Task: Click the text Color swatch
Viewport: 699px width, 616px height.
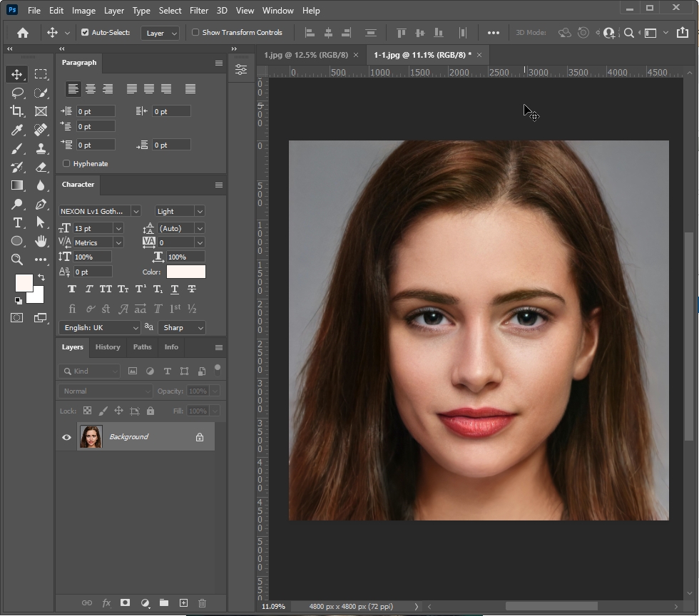Action: [185, 272]
